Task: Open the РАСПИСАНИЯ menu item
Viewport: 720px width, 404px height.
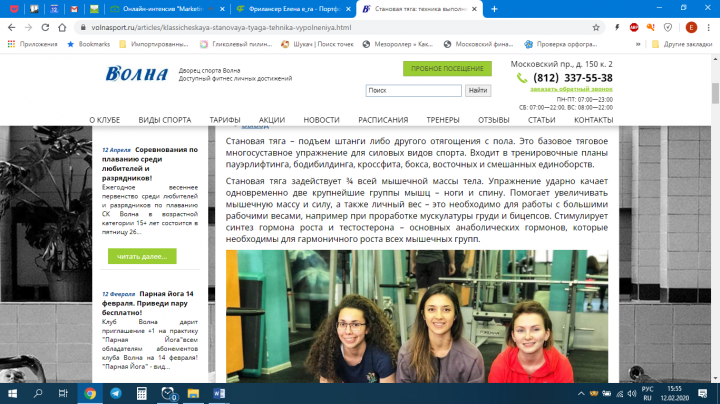Action: click(x=383, y=120)
